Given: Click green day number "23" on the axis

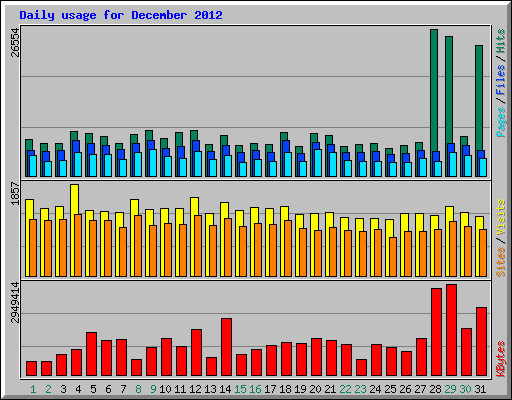Looking at the screenshot, I should 360,389.
